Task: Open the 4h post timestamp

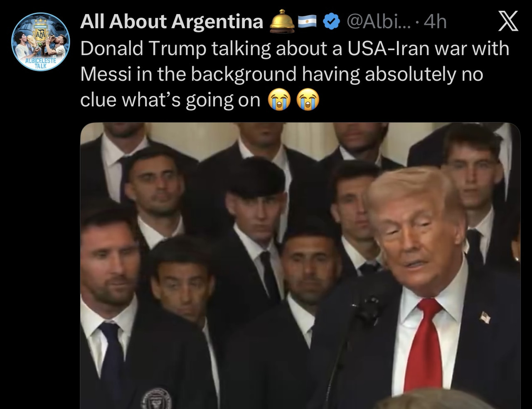Action: click(x=435, y=22)
